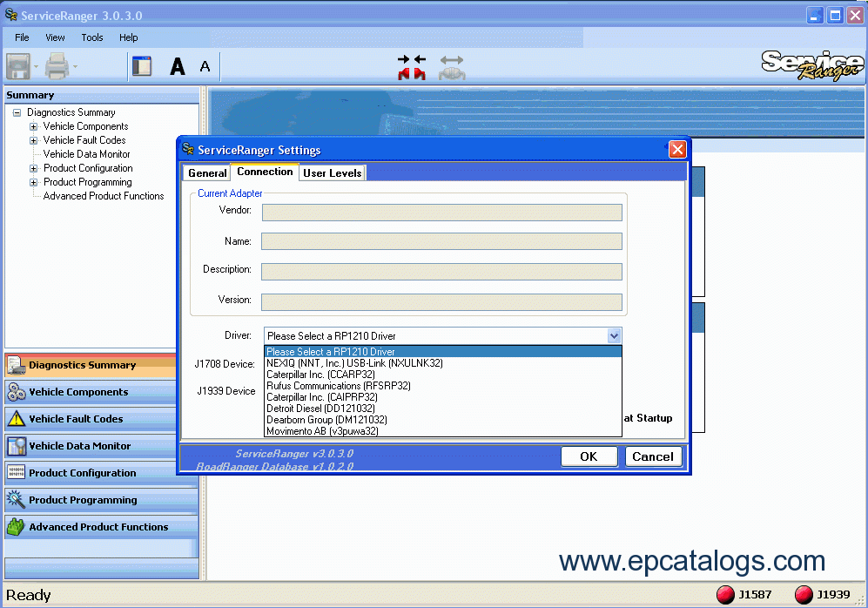Maximize the ServiceRanger main window

[835, 15]
